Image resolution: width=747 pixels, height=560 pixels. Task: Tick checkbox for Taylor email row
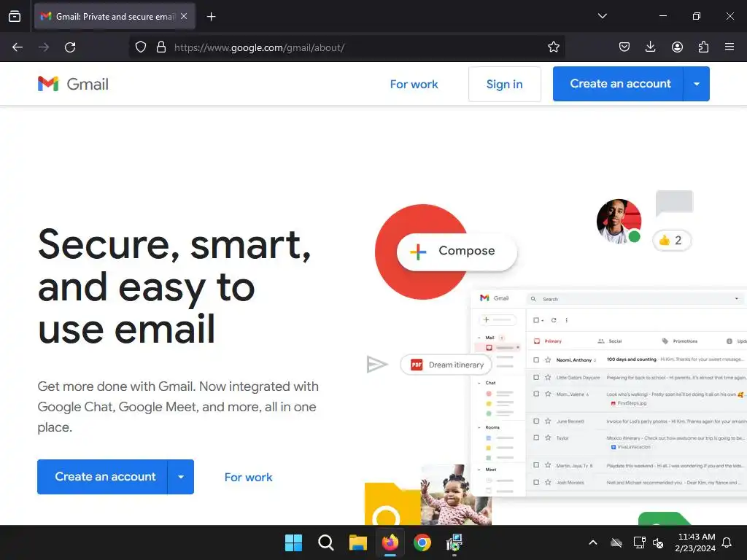(x=536, y=437)
